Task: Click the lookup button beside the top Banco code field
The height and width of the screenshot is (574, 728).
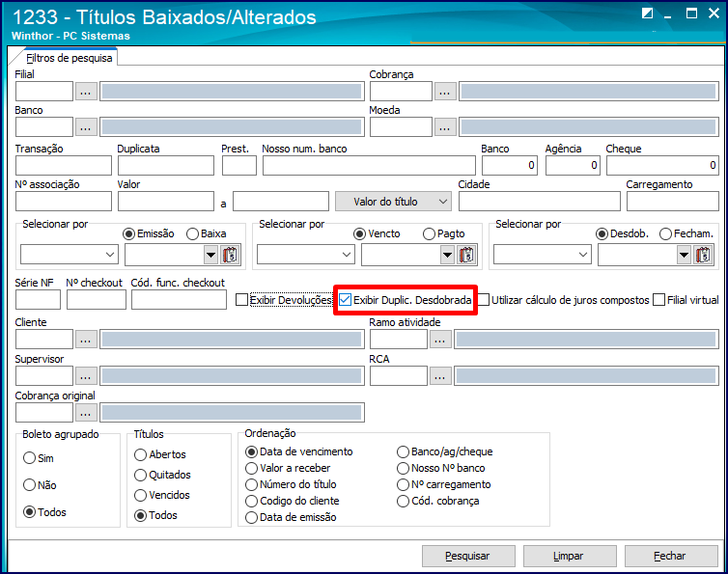Action: (85, 127)
